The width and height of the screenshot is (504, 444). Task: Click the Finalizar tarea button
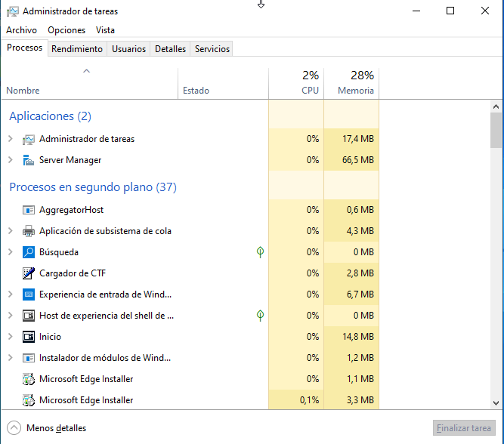464,428
